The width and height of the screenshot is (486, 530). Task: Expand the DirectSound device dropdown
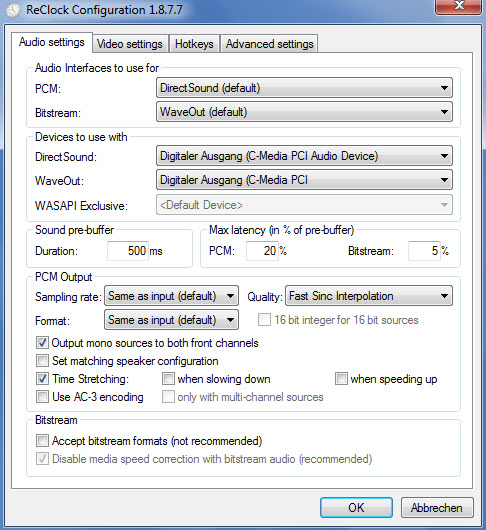click(x=304, y=156)
